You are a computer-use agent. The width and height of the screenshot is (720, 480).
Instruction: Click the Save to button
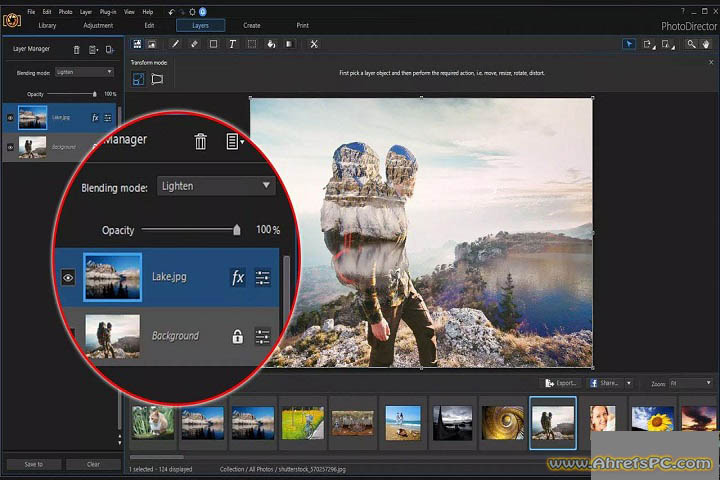click(34, 464)
